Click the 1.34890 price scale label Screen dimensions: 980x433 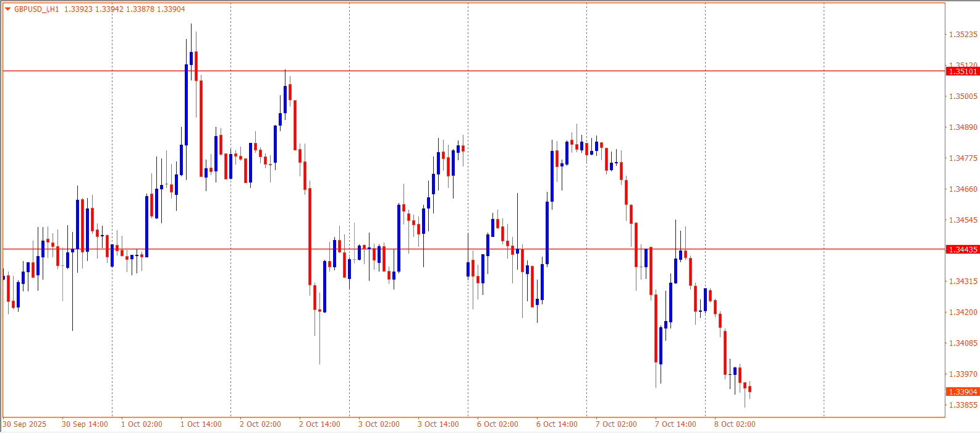[963, 127]
